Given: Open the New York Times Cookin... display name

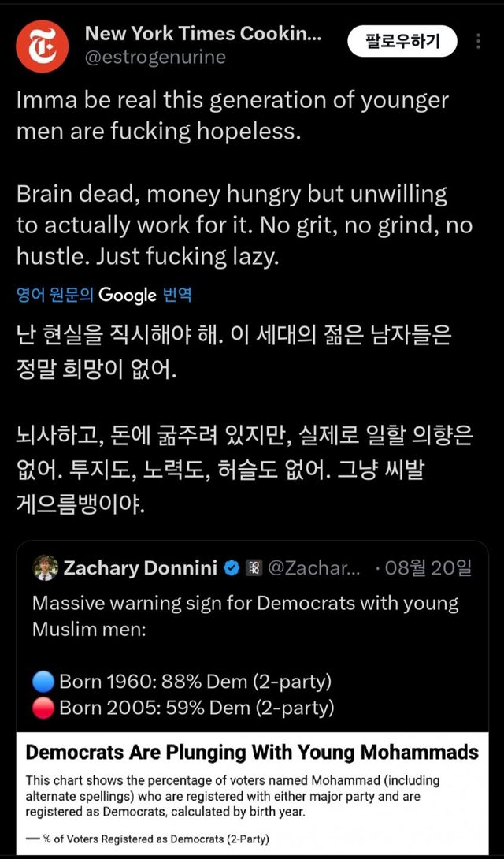Looking at the screenshot, I should (x=202, y=34).
